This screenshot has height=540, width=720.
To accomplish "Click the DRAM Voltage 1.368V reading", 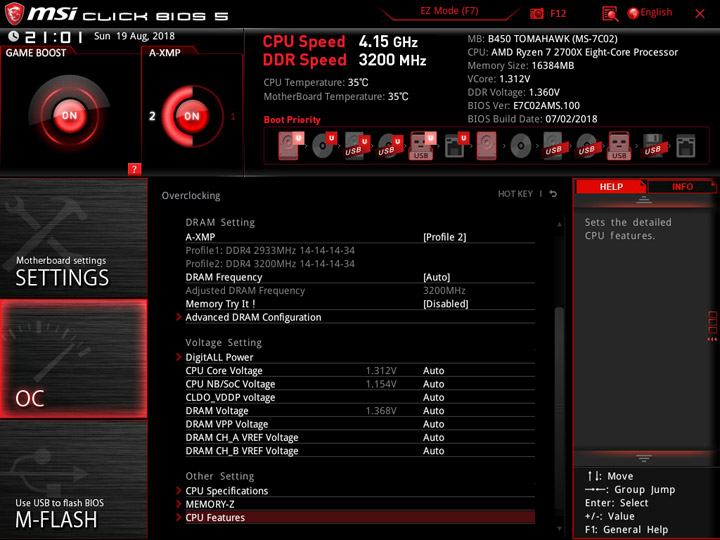I will (381, 411).
